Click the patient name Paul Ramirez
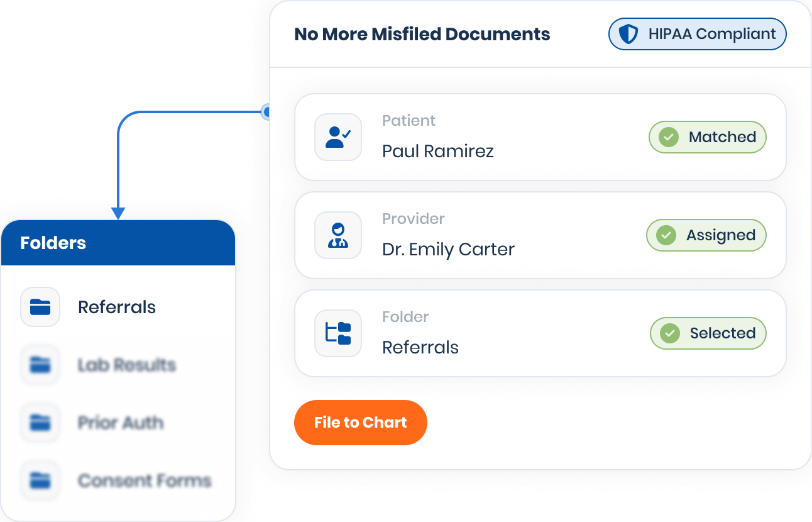This screenshot has width=812, height=522. pos(438,152)
